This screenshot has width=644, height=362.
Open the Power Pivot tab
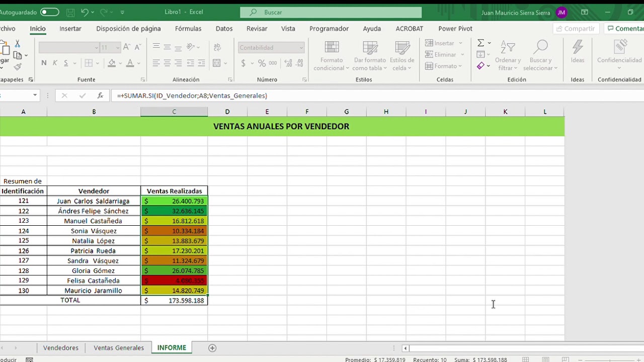coord(455,29)
